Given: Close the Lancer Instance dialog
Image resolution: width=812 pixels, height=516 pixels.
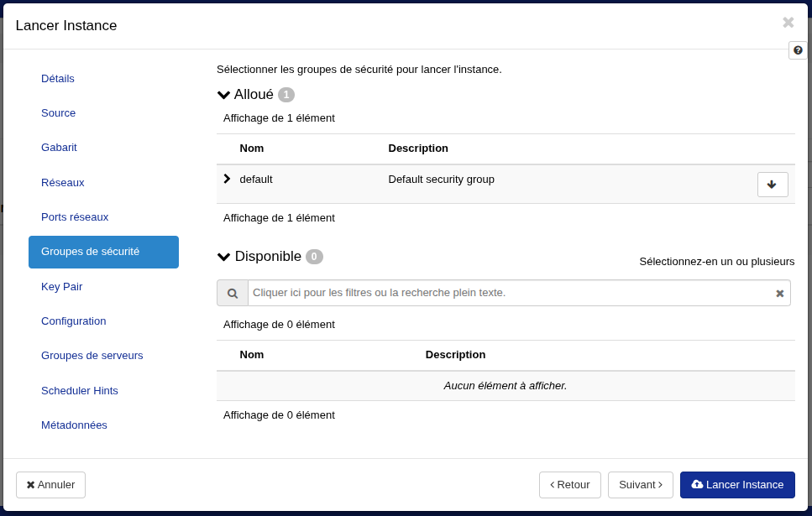Looking at the screenshot, I should point(788,23).
